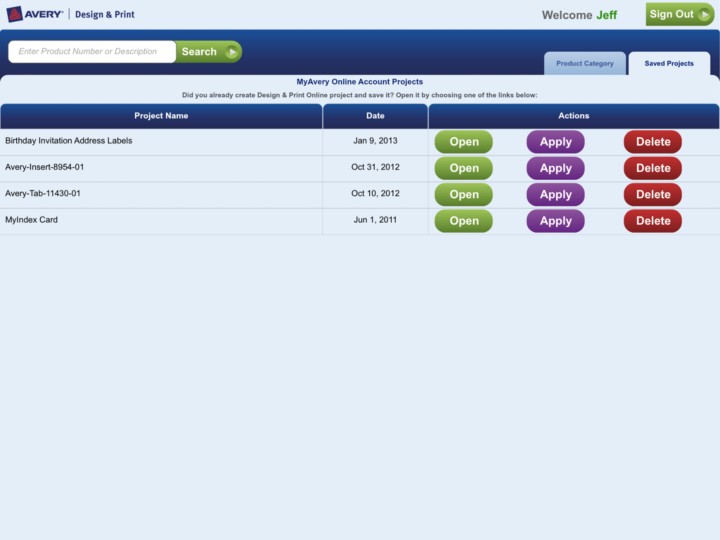This screenshot has width=720, height=540.
Task: Focus the product number search field
Action: (x=92, y=52)
